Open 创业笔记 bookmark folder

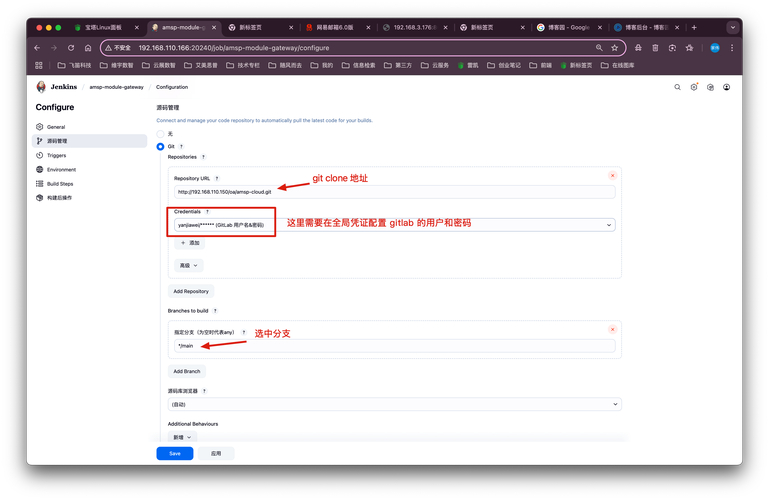pyautogui.click(x=504, y=65)
